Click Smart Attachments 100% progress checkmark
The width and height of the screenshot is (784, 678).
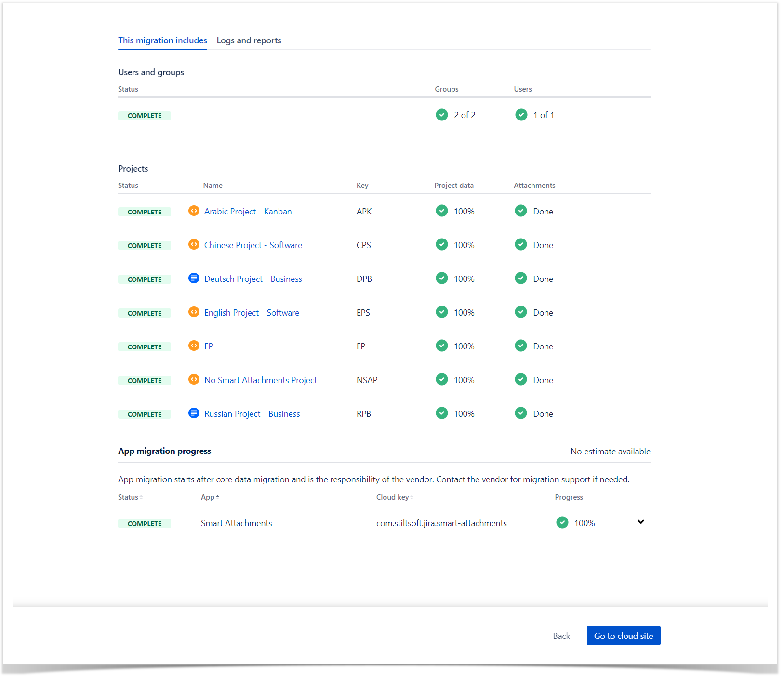pos(562,523)
